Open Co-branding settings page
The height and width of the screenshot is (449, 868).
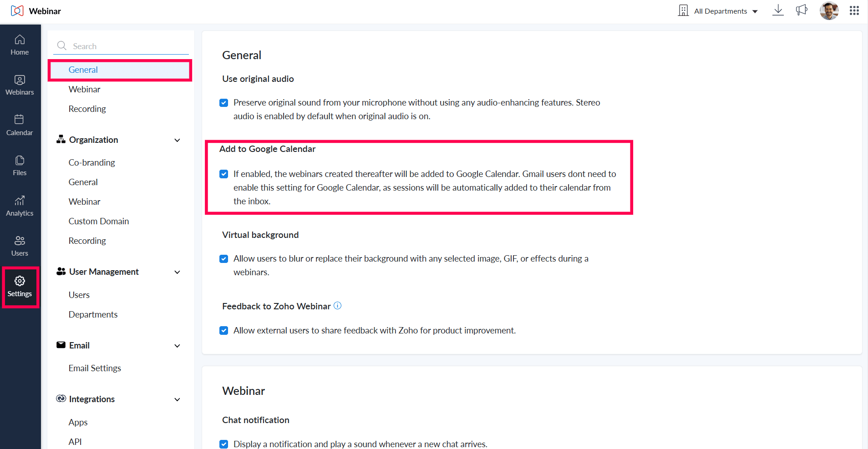(91, 162)
